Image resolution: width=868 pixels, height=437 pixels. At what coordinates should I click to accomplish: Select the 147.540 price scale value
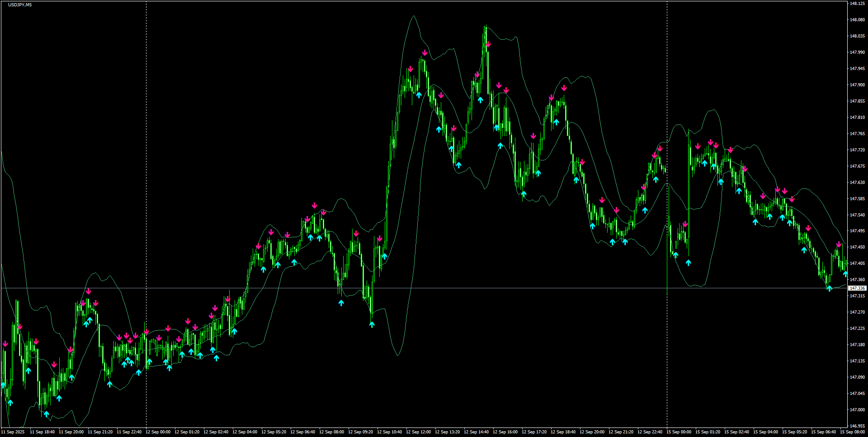coord(857,215)
